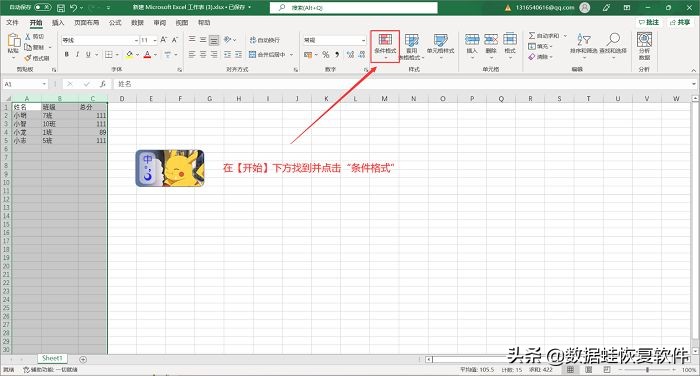Expand the font color dropdown arrow
This screenshot has width=700, height=376.
(155, 55)
